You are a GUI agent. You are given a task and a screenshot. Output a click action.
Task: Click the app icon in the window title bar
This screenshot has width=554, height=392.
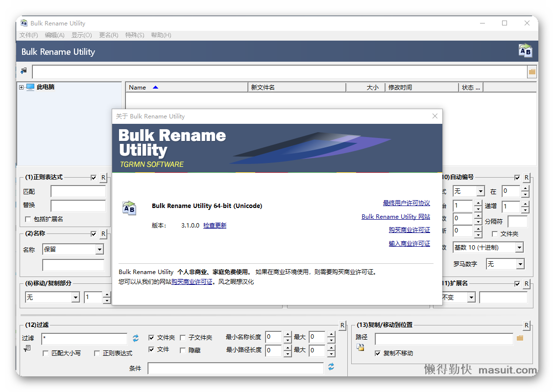[24, 23]
